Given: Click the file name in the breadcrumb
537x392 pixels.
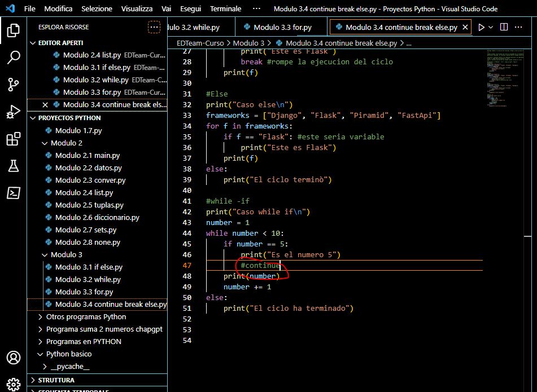Looking at the screenshot, I should coord(337,43).
